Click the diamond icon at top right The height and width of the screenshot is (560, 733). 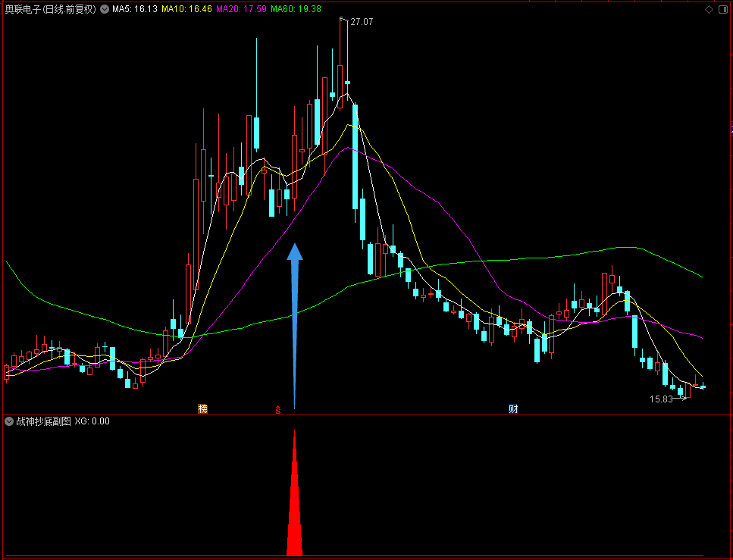710,9
